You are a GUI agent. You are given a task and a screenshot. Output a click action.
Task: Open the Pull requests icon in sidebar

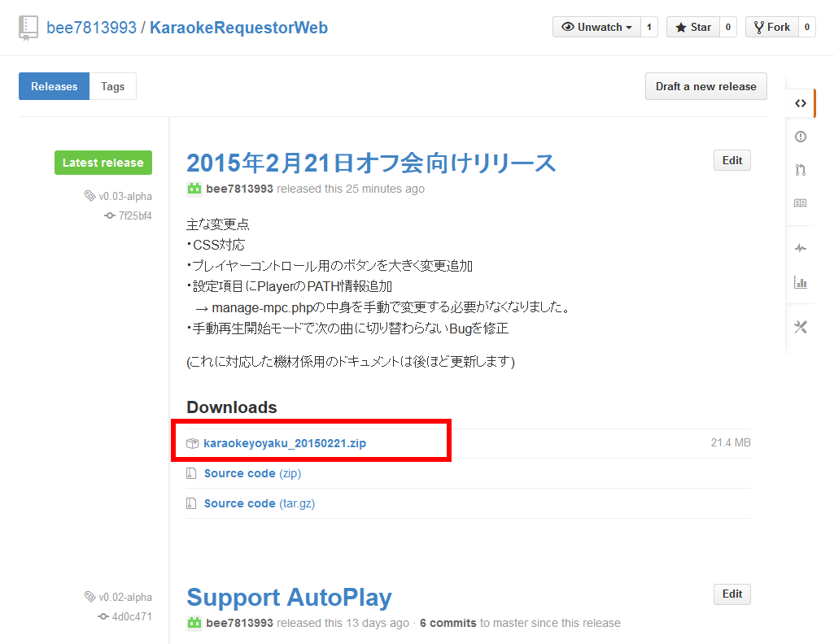pyautogui.click(x=801, y=170)
